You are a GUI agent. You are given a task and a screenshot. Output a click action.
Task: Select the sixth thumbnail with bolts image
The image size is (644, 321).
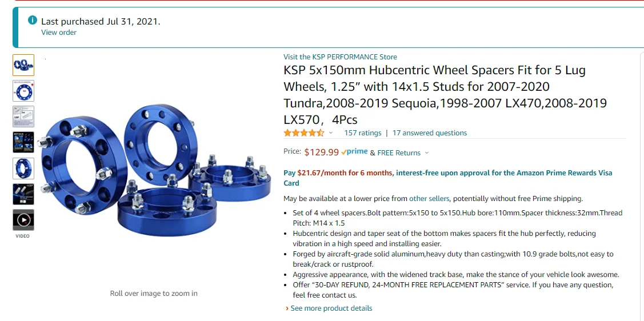[x=23, y=194]
